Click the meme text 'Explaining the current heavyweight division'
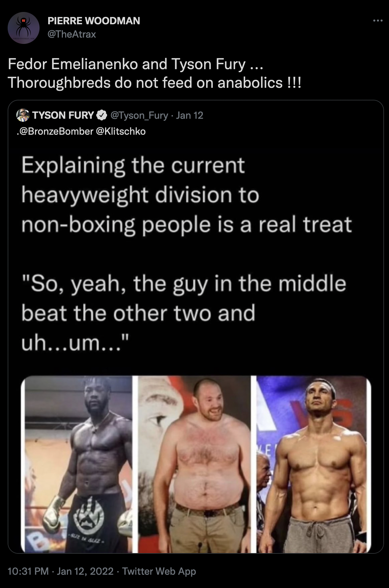Viewport: 389px width, 588px height. point(140,180)
